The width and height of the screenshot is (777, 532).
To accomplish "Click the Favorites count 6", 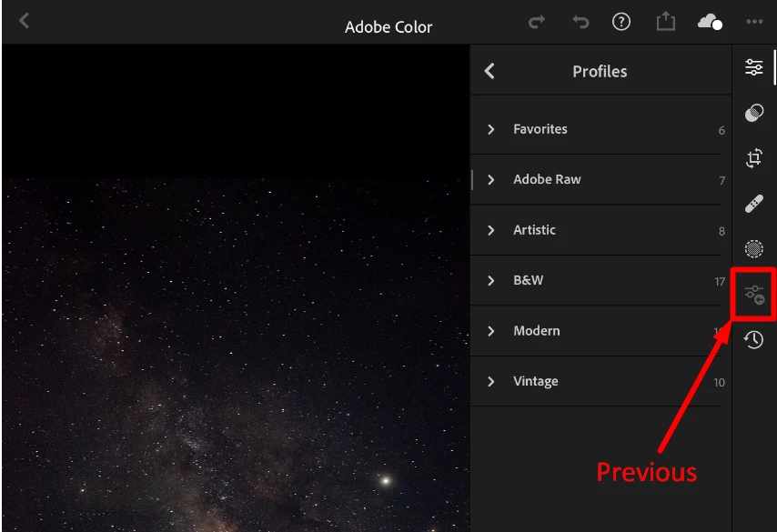I will click(721, 130).
